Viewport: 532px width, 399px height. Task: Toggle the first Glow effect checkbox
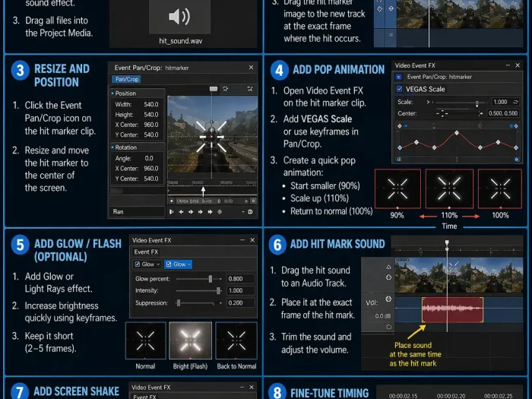tap(138, 264)
